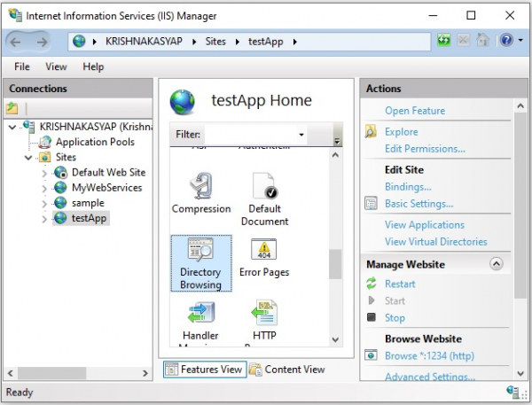Click the globe icon in address bar
532x405 pixels.
79,42
